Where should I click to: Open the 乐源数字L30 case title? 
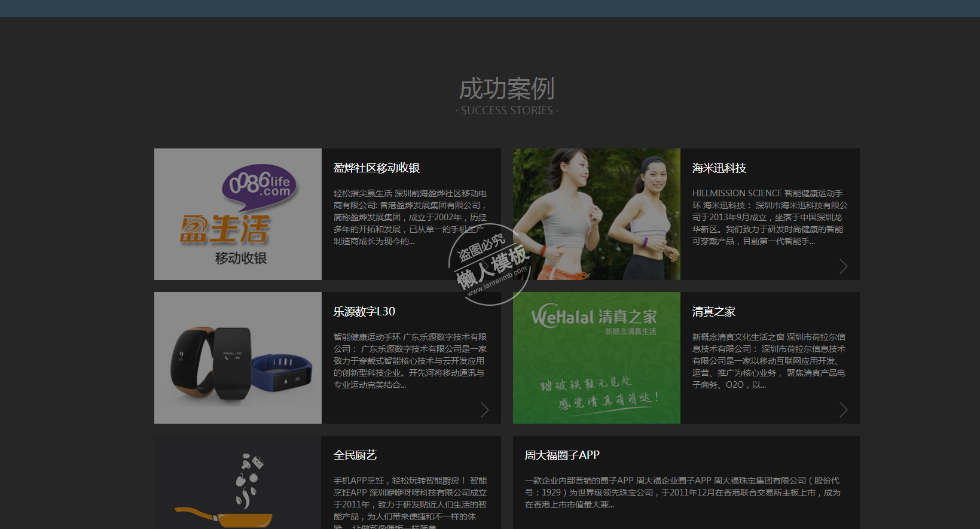364,312
